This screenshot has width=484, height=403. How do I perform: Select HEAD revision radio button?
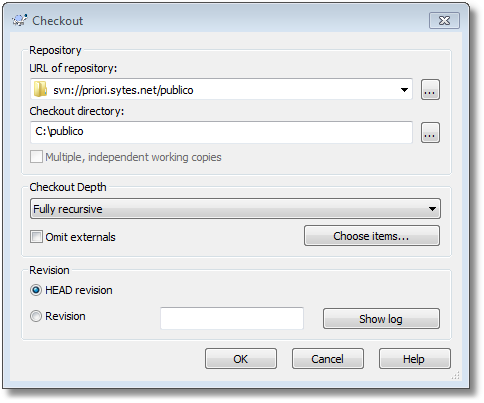36,290
